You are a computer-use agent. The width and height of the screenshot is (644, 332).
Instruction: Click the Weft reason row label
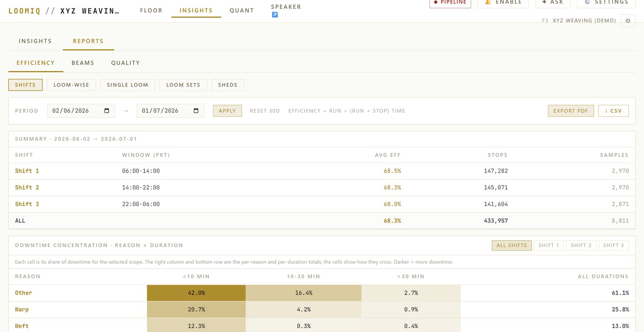click(22, 326)
